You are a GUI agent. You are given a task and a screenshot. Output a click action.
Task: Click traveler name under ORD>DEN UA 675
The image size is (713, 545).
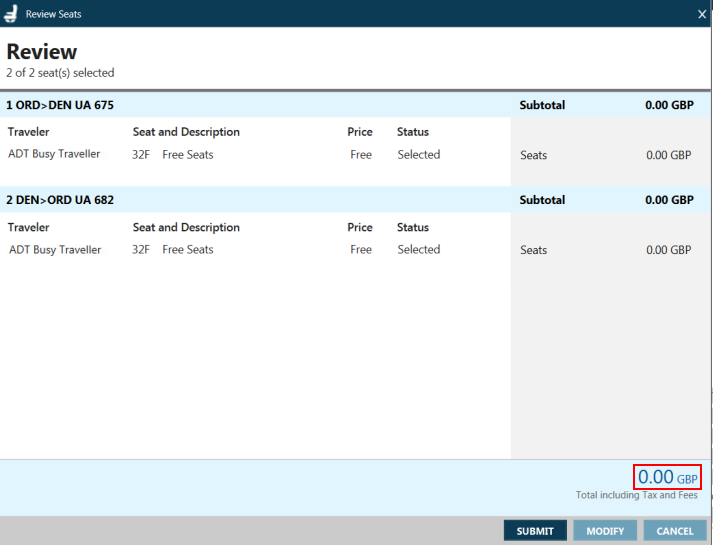pos(55,155)
